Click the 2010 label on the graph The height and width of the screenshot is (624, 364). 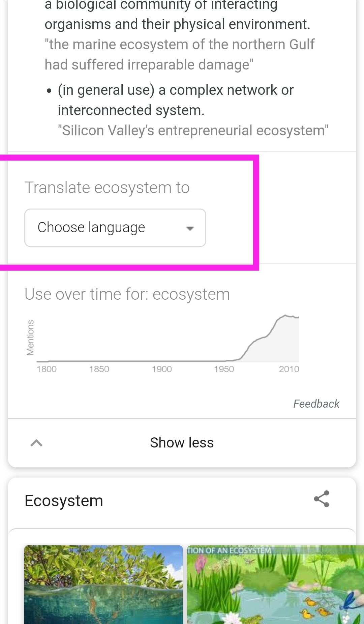click(x=289, y=369)
